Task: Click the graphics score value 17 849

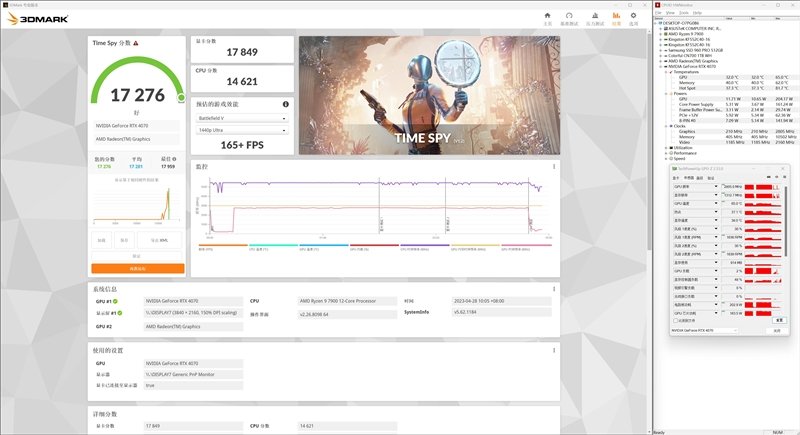Action: [242, 53]
